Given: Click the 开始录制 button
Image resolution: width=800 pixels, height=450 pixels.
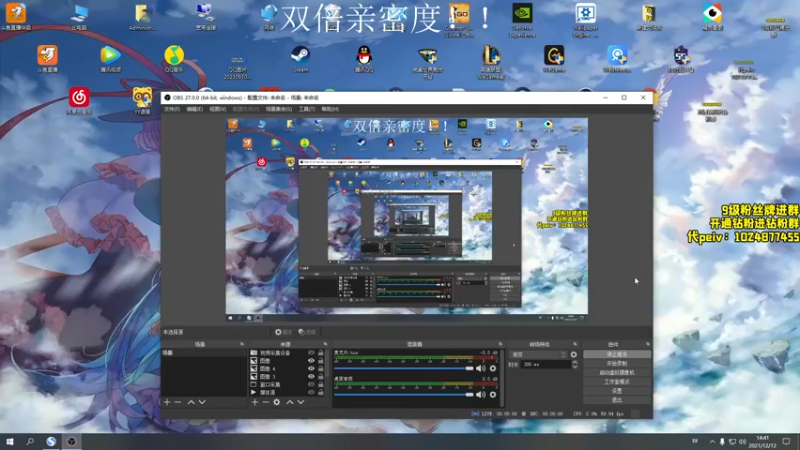Looking at the screenshot, I should click(x=617, y=363).
